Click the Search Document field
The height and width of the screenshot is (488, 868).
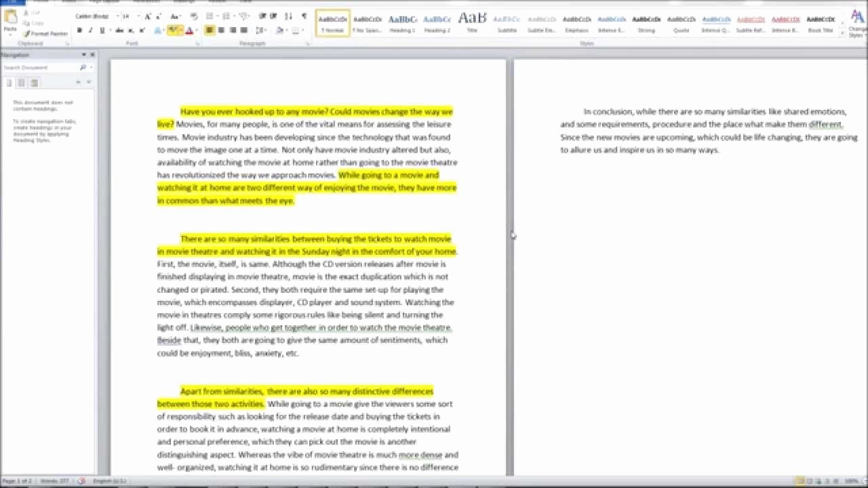(40, 67)
